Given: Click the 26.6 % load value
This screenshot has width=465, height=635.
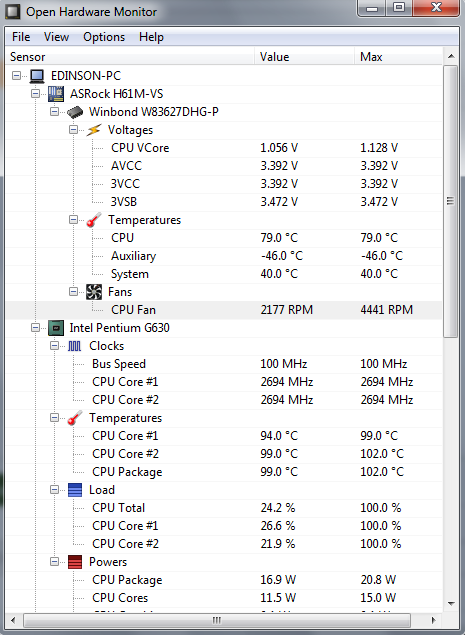Looking at the screenshot, I should tap(278, 526).
